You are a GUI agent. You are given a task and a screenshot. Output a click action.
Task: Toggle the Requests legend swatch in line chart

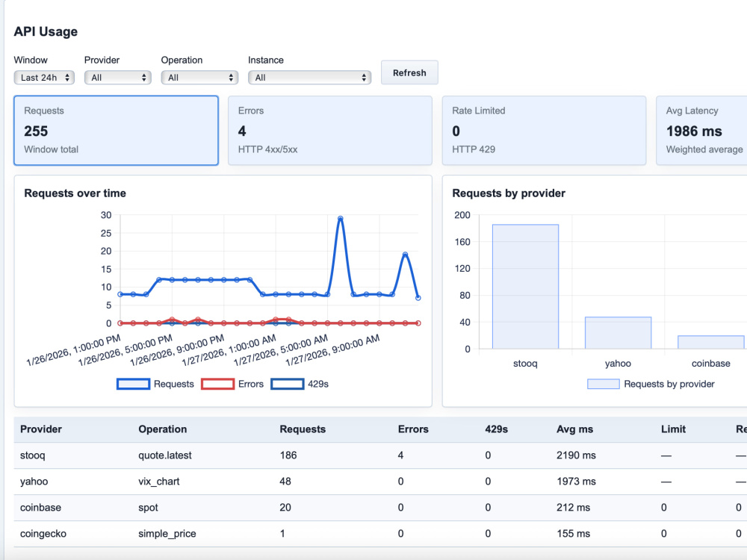click(x=134, y=384)
